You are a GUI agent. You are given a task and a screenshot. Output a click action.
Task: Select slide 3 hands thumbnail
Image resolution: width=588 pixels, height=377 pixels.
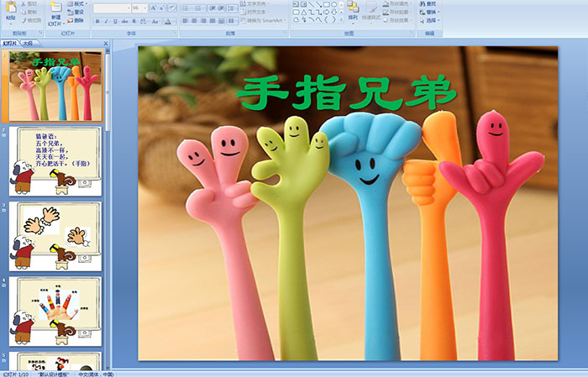pyautogui.click(x=55, y=236)
